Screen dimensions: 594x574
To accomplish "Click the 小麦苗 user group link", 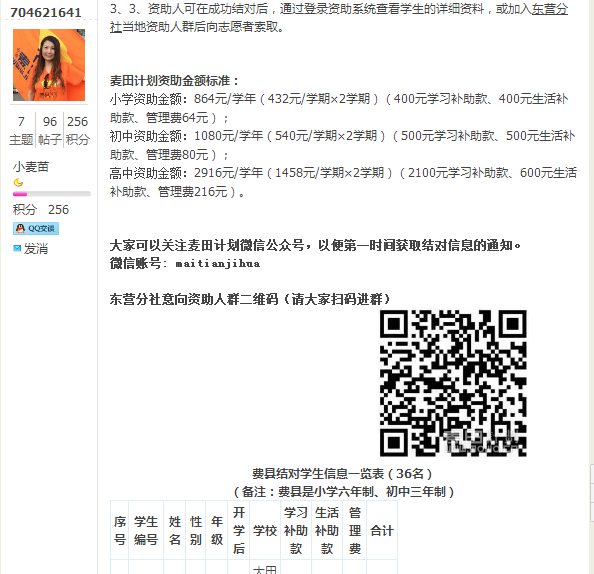I will pos(31,167).
